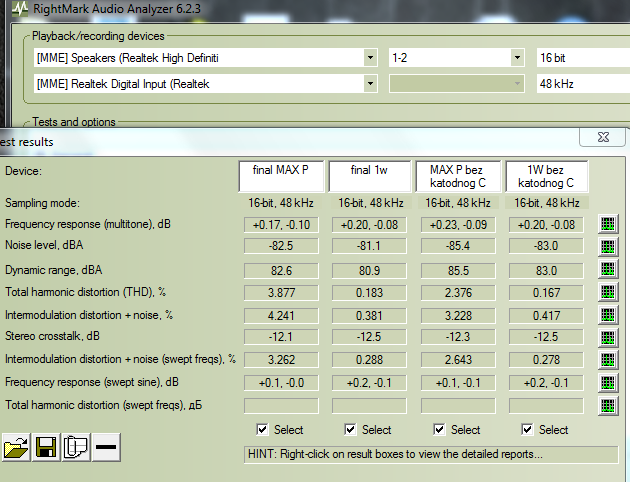
Task: Click IMD + noise value 0.381
Action: tap(369, 316)
